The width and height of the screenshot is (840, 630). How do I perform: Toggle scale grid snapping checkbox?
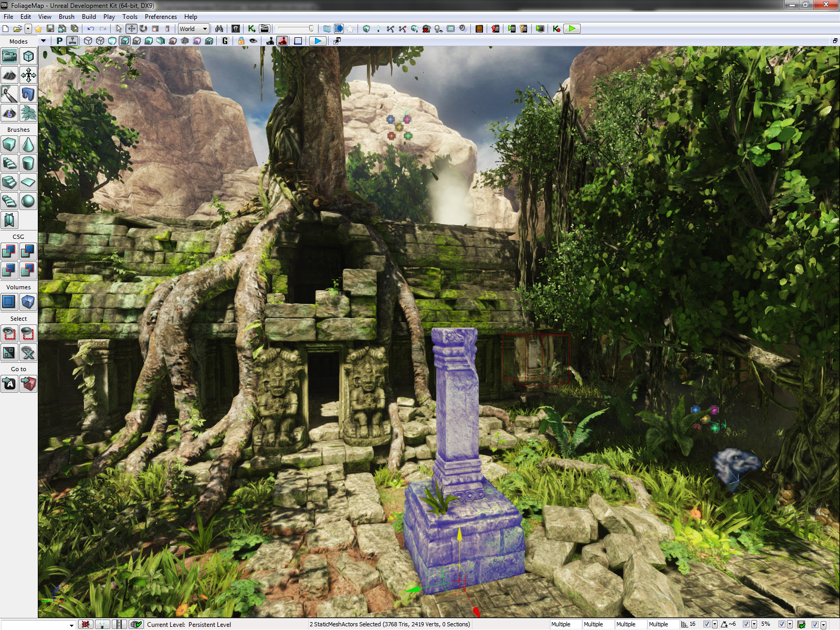(782, 624)
